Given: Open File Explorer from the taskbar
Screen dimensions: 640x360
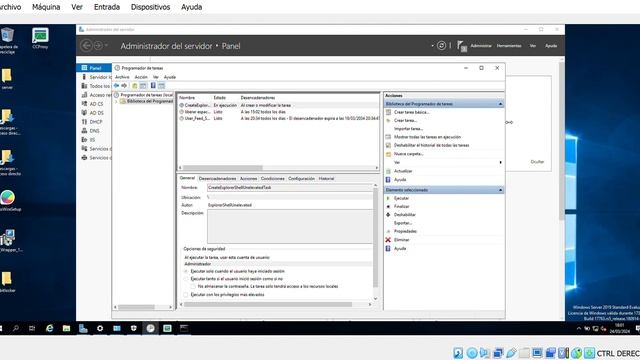Looking at the screenshot, I should 66,328.
